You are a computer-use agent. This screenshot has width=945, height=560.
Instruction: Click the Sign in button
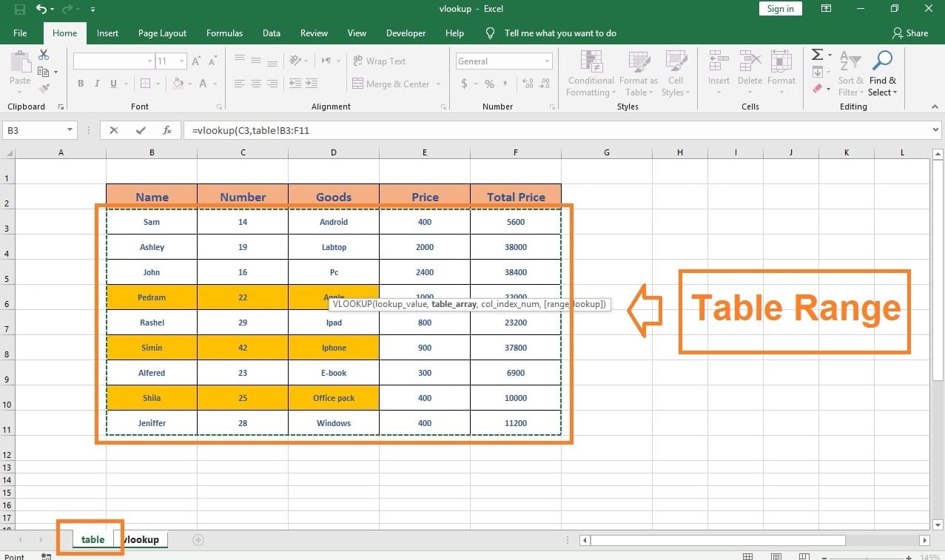pos(780,8)
